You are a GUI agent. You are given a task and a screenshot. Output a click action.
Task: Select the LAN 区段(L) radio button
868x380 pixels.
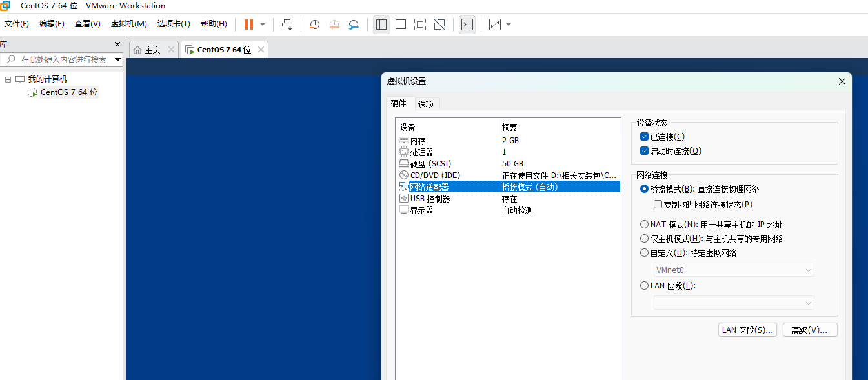[644, 286]
